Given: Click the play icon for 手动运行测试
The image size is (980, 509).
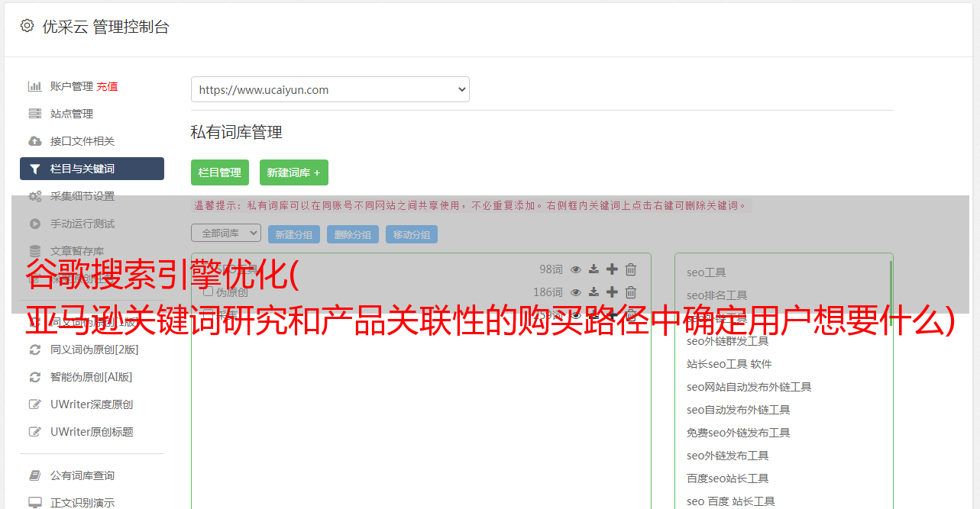Looking at the screenshot, I should point(34,224).
